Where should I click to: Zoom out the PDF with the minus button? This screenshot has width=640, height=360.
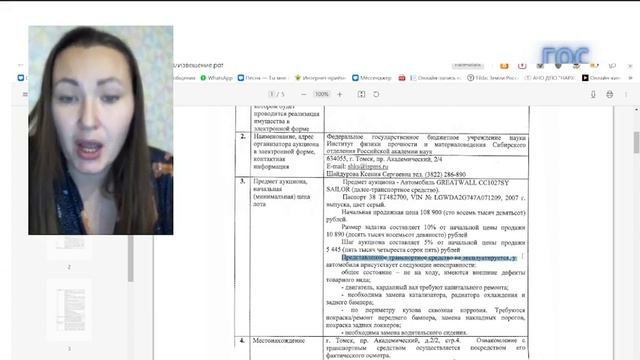303,94
